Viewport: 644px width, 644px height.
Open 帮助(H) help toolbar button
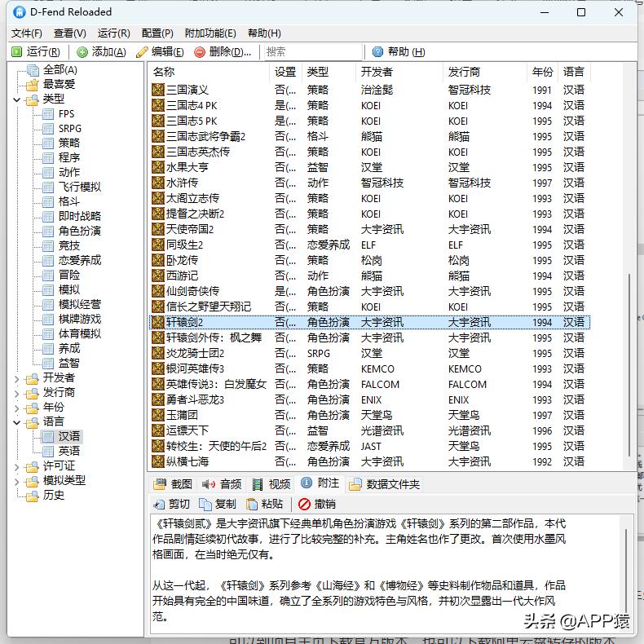click(x=399, y=51)
